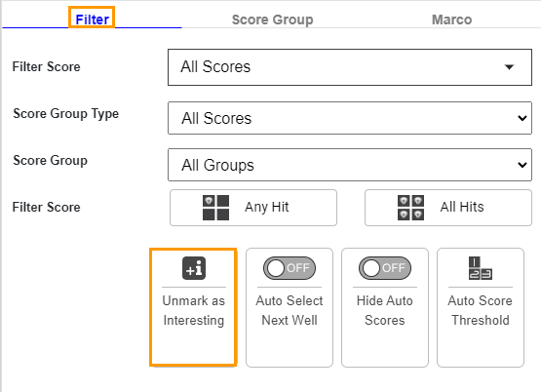This screenshot has width=541, height=392.
Task: Click the Any Hit button
Action: click(253, 208)
